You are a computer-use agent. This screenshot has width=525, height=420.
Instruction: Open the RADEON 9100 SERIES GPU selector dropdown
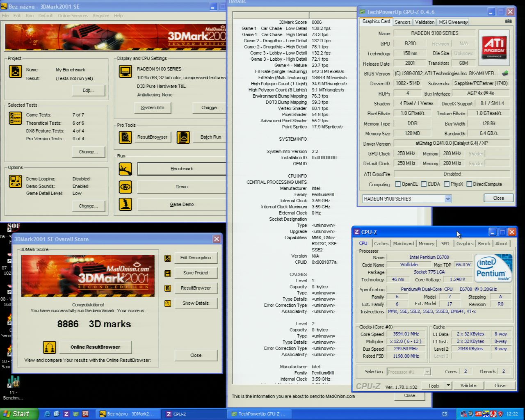448,199
